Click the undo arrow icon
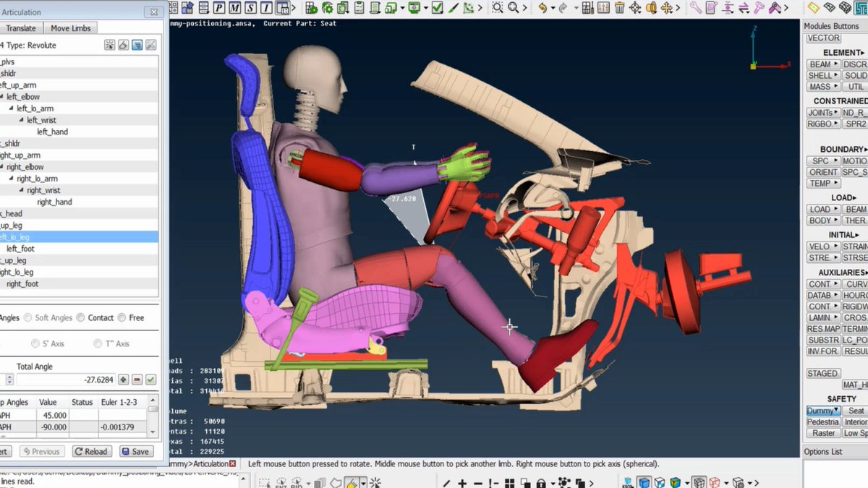The width and height of the screenshot is (868, 488). (x=542, y=8)
